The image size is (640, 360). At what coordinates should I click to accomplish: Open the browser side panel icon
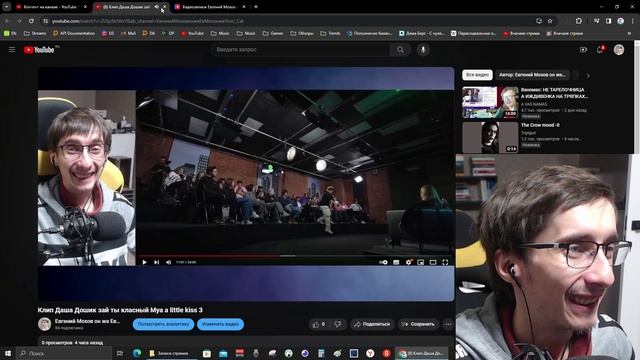pos(608,21)
